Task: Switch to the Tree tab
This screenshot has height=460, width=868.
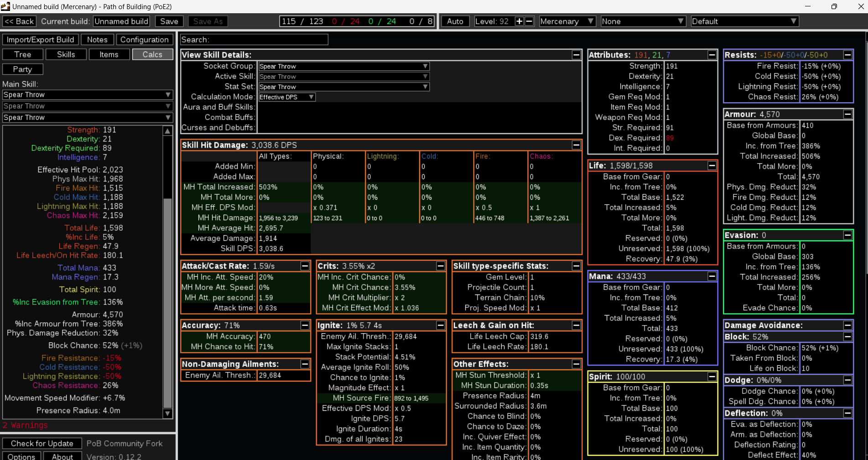Action: point(23,54)
